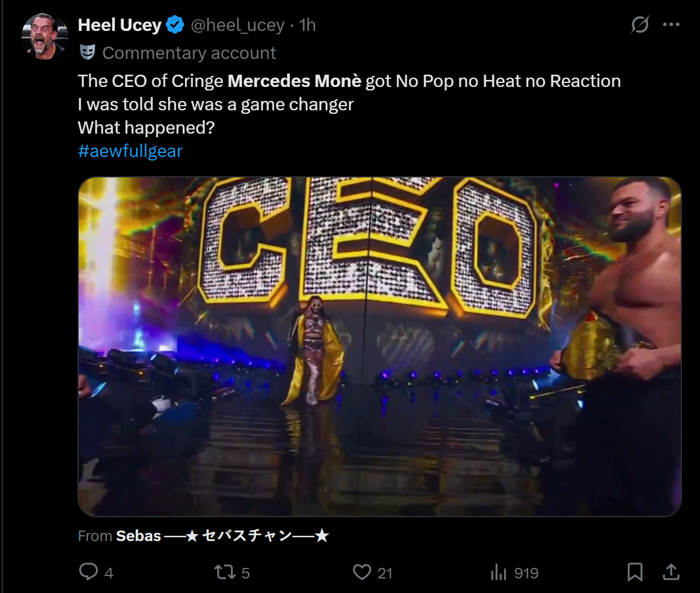
Task: Open Heel Ucey's profile avatar picture
Action: point(44,36)
